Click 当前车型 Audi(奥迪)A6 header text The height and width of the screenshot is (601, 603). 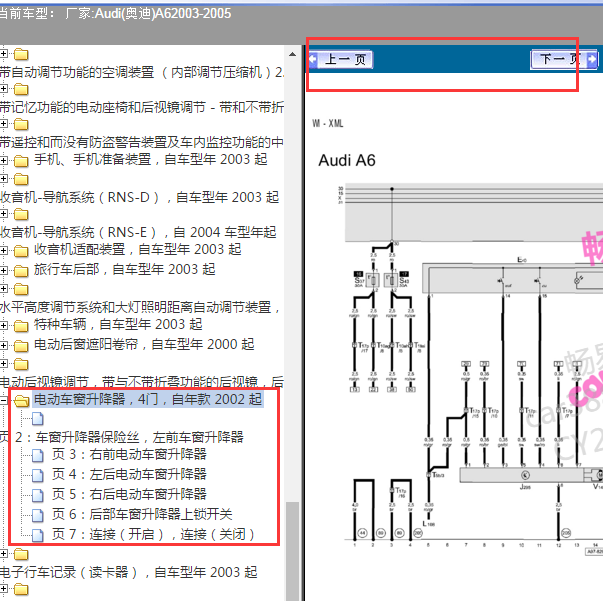(x=115, y=13)
